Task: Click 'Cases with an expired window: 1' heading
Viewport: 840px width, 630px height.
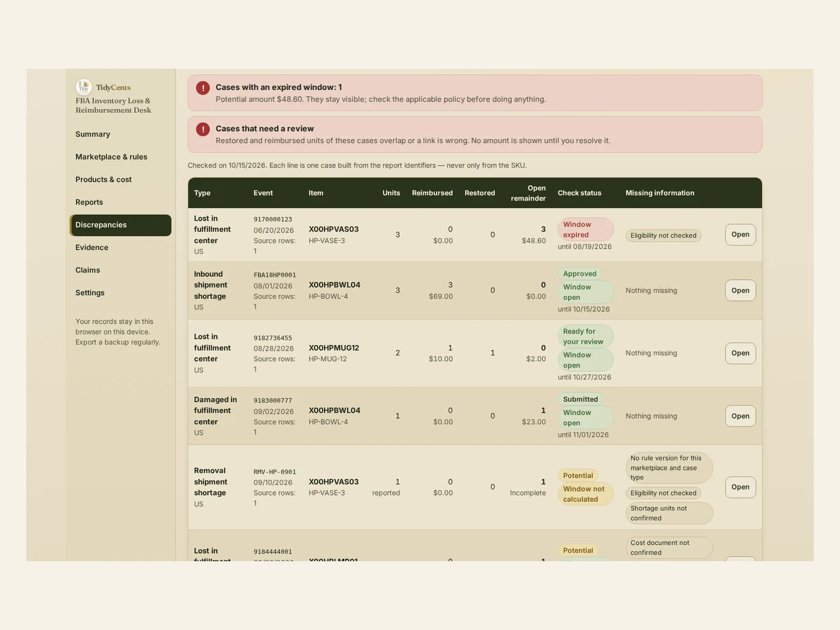Action: pyautogui.click(x=279, y=88)
